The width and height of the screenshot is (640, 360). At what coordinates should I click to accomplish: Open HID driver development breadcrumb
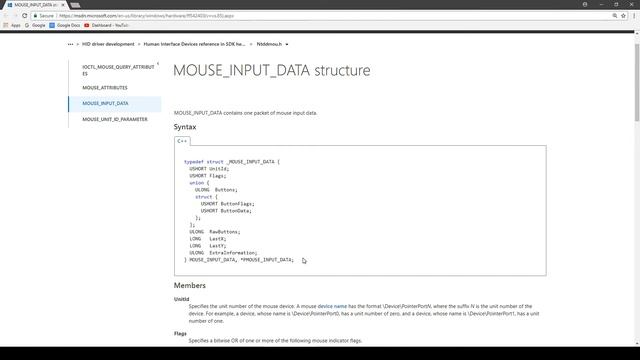tap(108, 44)
